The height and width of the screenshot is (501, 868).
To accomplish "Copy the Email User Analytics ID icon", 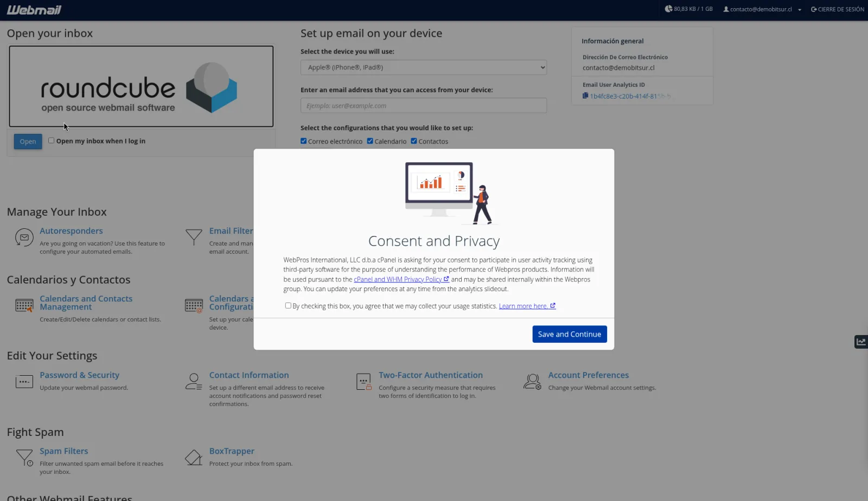I will [x=585, y=96].
